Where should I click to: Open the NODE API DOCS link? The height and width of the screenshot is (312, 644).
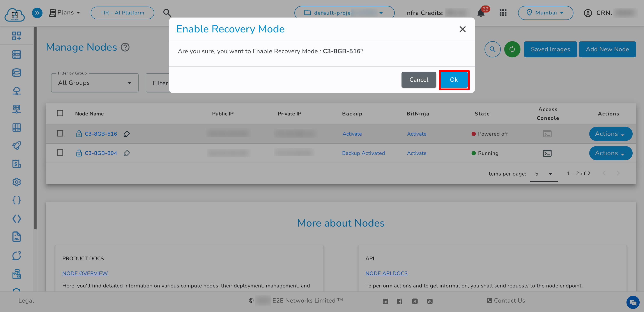coord(386,273)
